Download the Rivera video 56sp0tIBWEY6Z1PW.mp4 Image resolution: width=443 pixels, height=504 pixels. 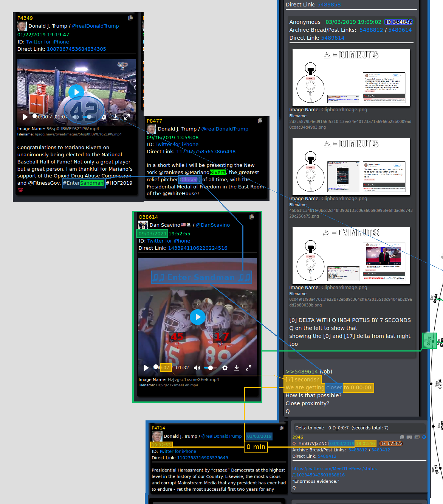click(x=115, y=117)
